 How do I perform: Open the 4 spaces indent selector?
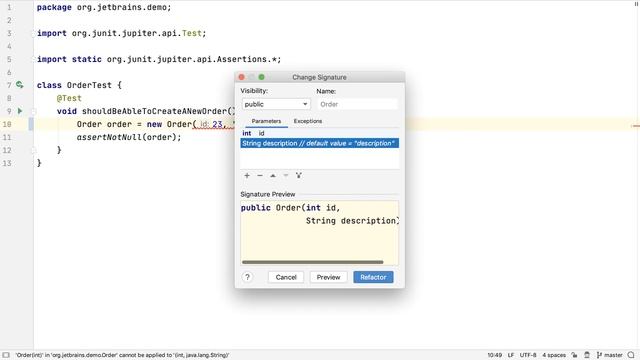554,355
